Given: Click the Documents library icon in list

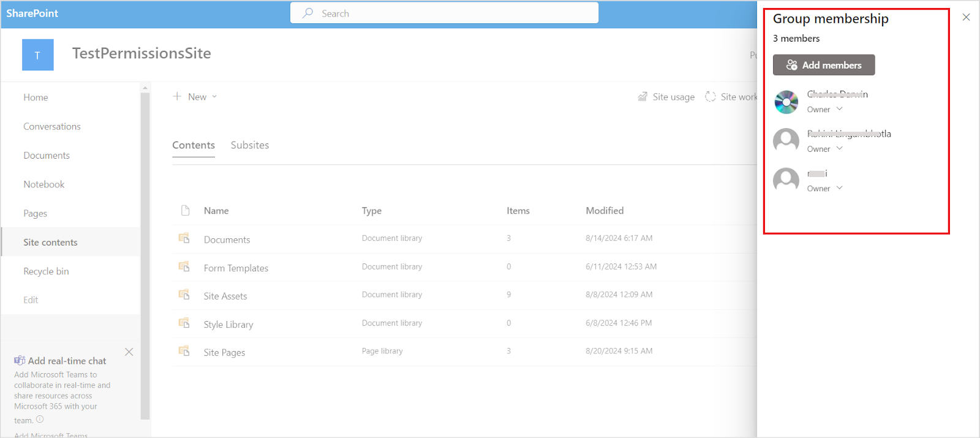Looking at the screenshot, I should [184, 238].
